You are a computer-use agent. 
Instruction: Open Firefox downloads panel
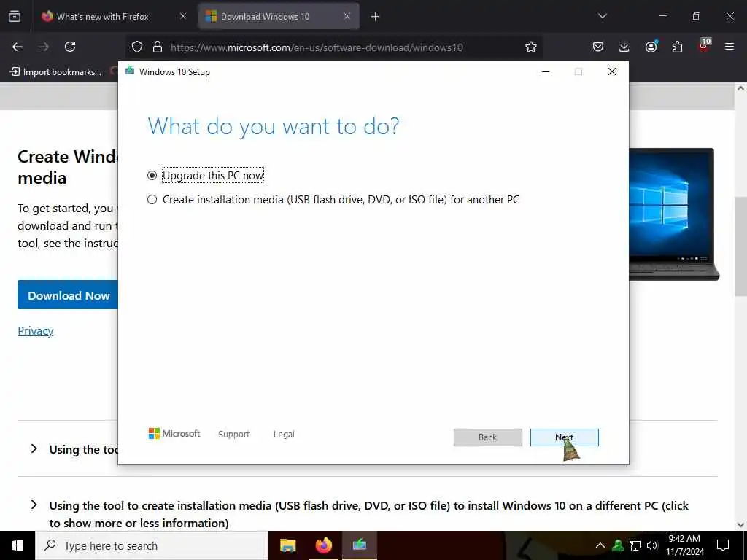pos(624,47)
